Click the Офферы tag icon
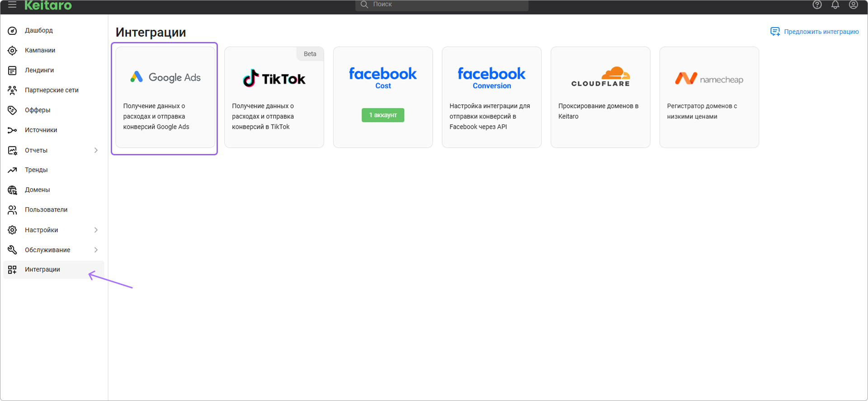Image resolution: width=868 pixels, height=401 pixels. (12, 110)
